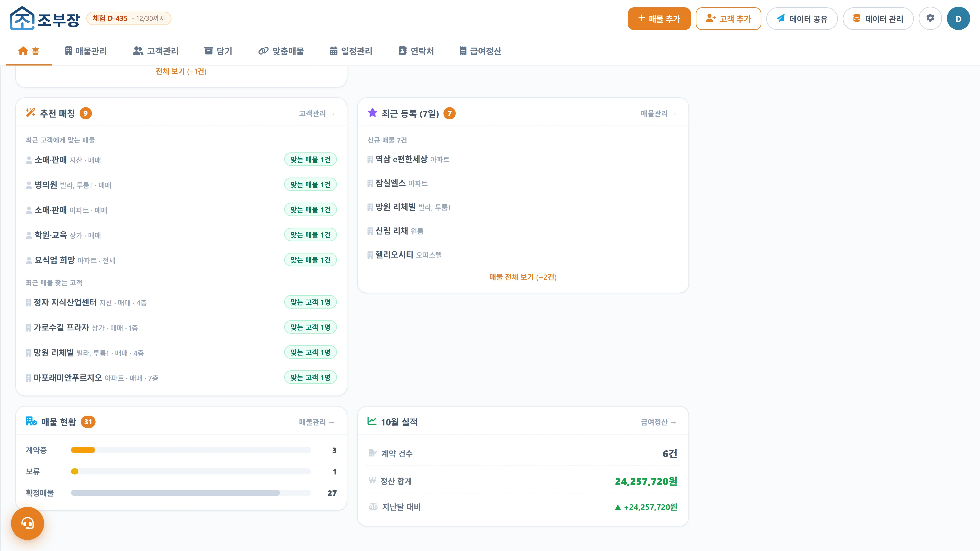This screenshot has width=980, height=551.
Task: Click the 조부장 house logo
Action: [x=22, y=18]
